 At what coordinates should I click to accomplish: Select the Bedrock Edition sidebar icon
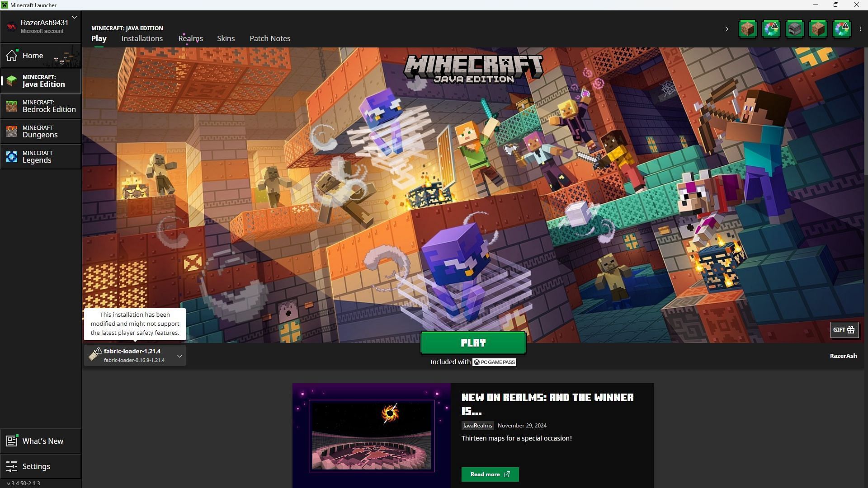click(11, 105)
